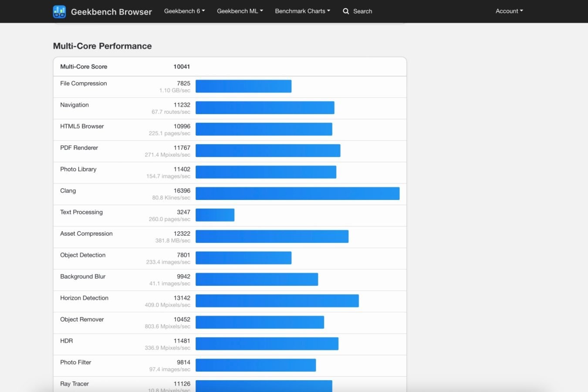Click the Horizon Detection score bar
The width and height of the screenshot is (588, 392).
pyautogui.click(x=277, y=301)
